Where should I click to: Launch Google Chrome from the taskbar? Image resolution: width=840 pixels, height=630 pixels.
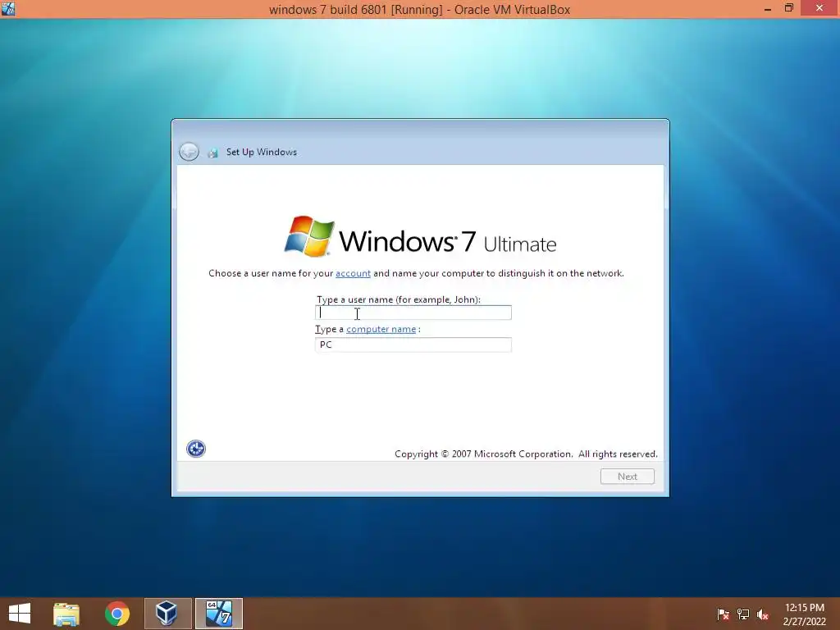pyautogui.click(x=116, y=614)
